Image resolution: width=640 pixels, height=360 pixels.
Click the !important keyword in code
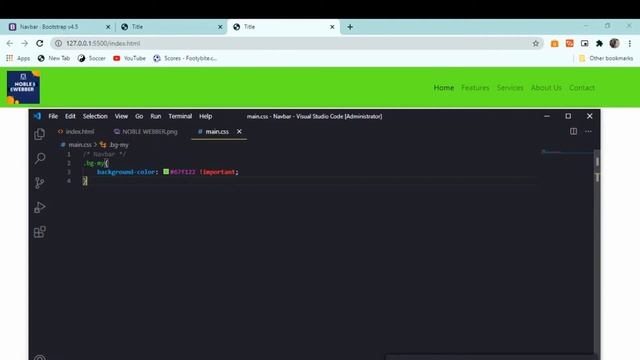coord(217,172)
